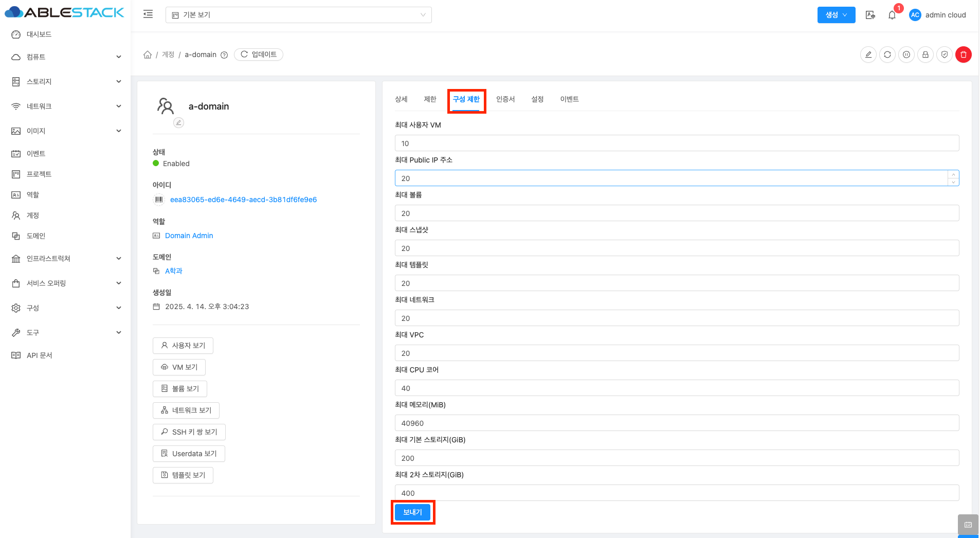This screenshot has width=980, height=538.
Task: Click the SSH 키 쌍 보기 button
Action: pyautogui.click(x=189, y=432)
